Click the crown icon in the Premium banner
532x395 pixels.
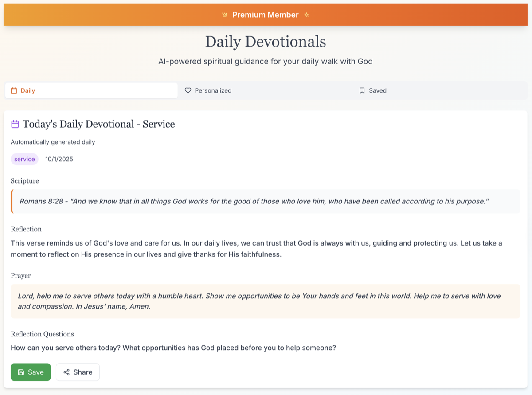click(x=225, y=14)
